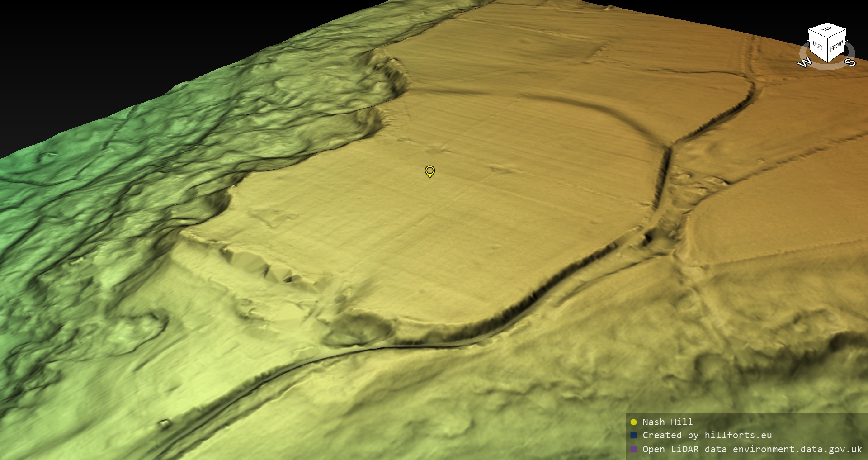Select the cube edge between LEFT and FRONT
The height and width of the screenshot is (460, 868).
[828, 51]
